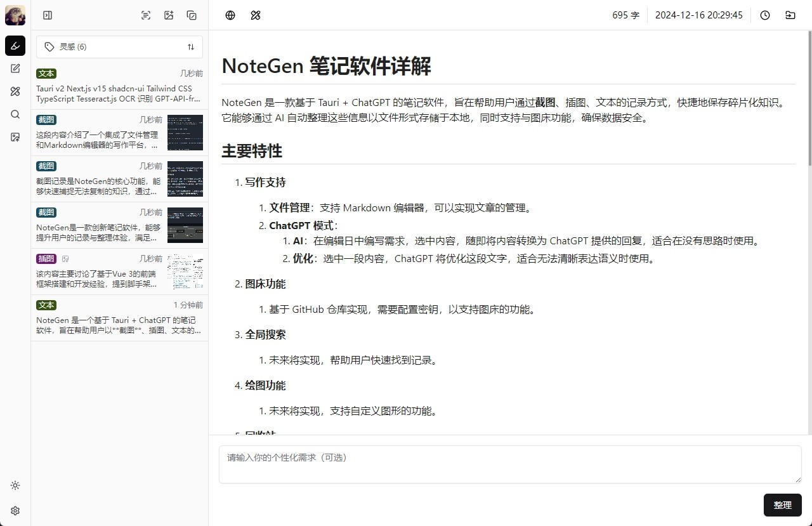Viewport: 812px width, 526px height.
Task: Click the 写作支持 list item
Action: 265,183
